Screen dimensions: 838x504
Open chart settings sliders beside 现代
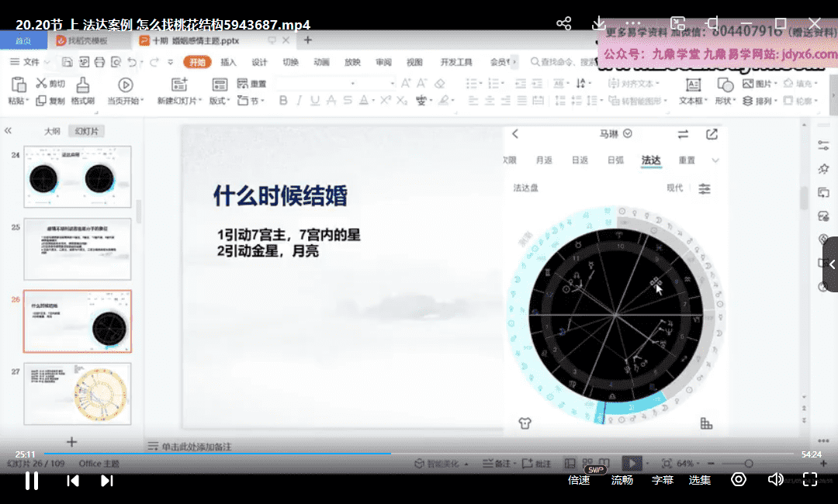point(705,188)
